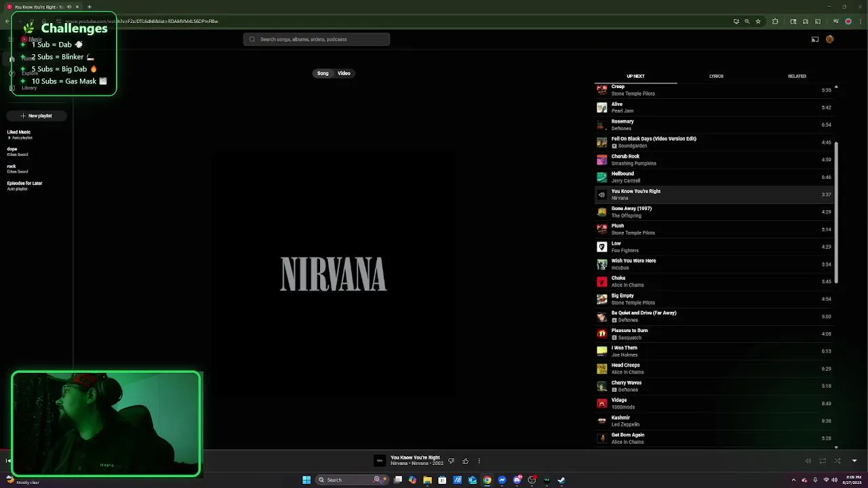Open the Chrome profile icon
The image size is (868, 488).
coord(848,21)
